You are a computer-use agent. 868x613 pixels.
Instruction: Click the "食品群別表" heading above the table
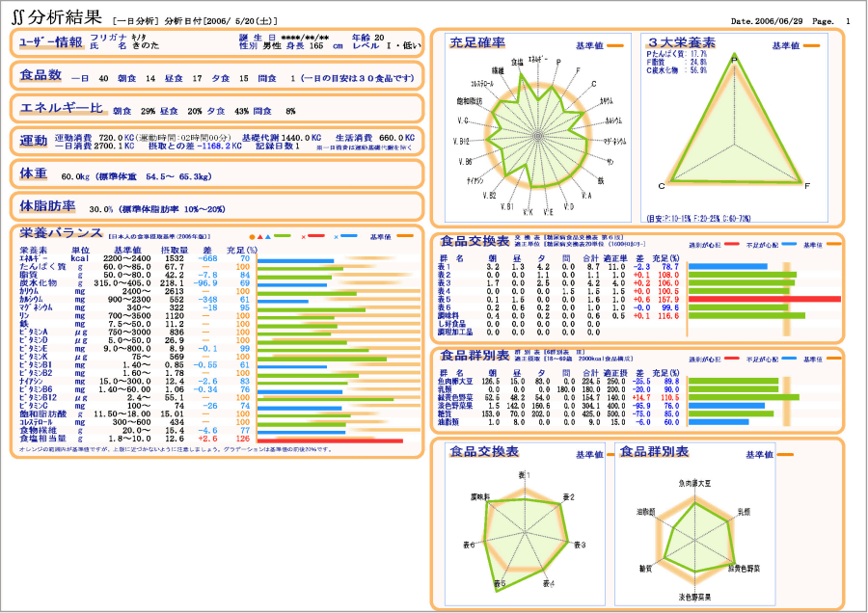click(475, 356)
